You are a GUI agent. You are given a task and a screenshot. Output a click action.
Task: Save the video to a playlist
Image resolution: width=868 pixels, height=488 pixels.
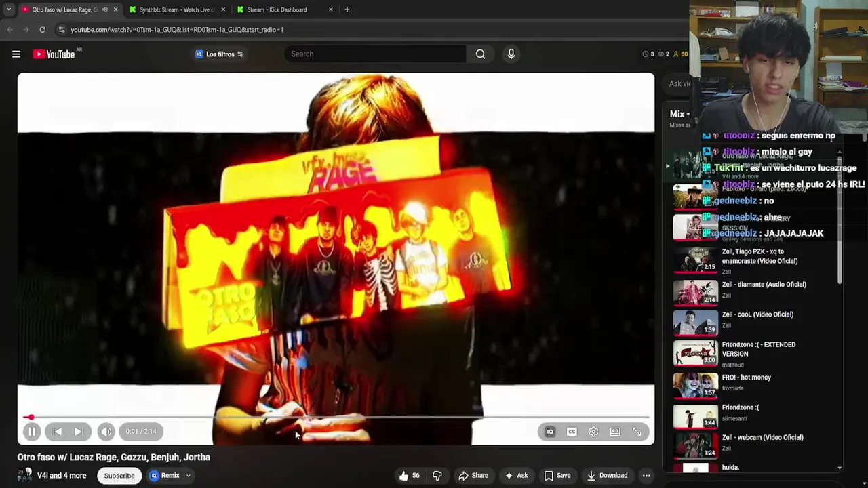557,476
